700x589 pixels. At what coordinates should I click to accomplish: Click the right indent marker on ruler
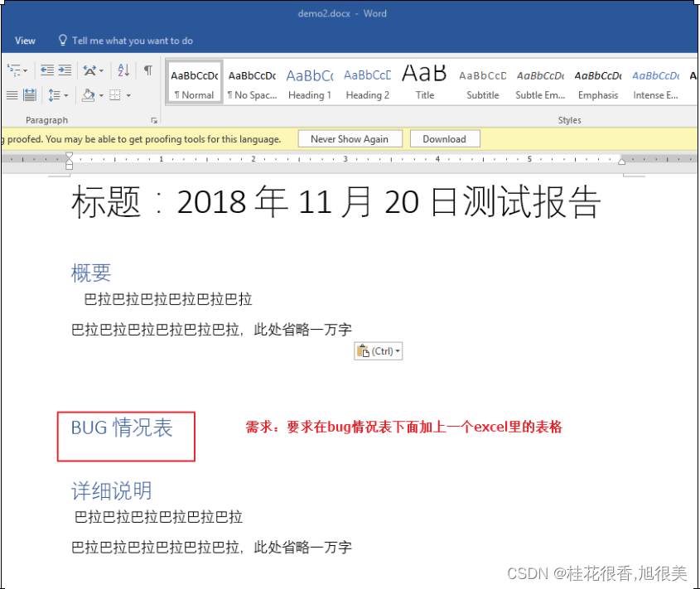(x=621, y=162)
